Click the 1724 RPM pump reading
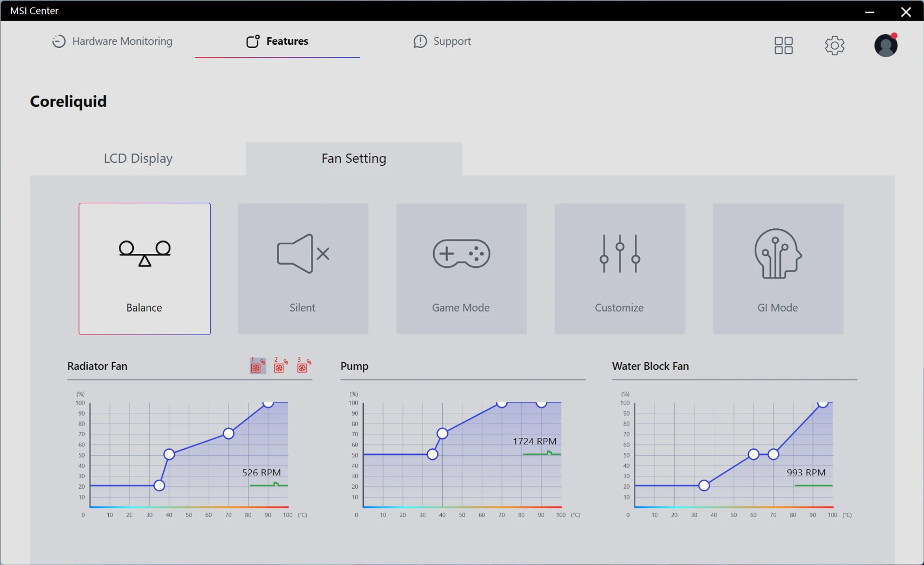Screen dimensions: 924x565 click(x=534, y=441)
